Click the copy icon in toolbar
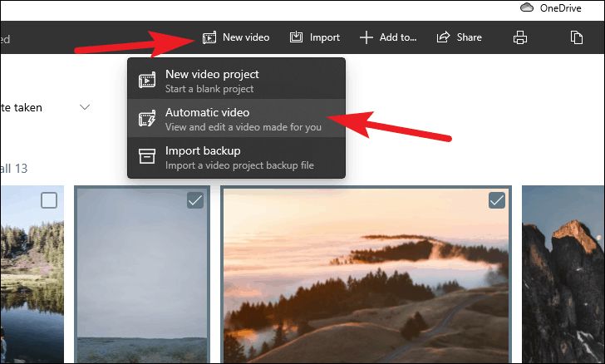 [x=577, y=37]
